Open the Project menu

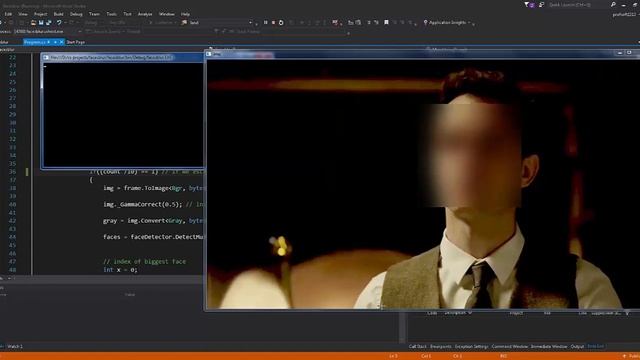[x=40, y=14]
